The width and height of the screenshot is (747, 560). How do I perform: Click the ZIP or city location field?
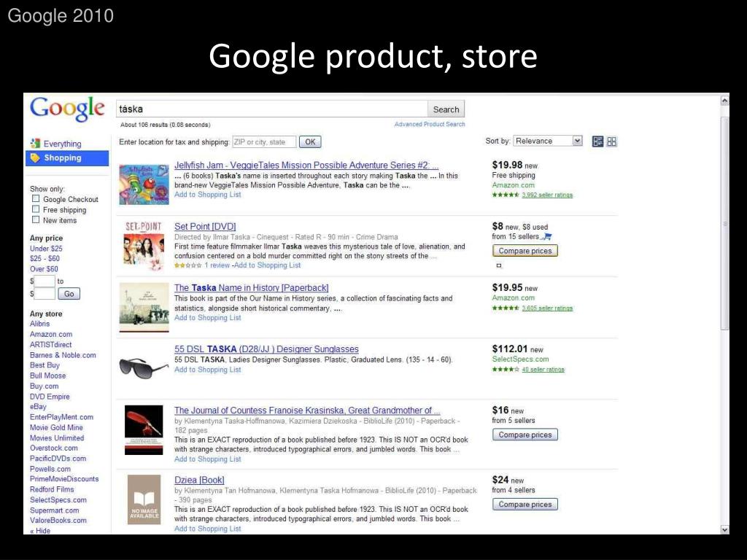[264, 142]
